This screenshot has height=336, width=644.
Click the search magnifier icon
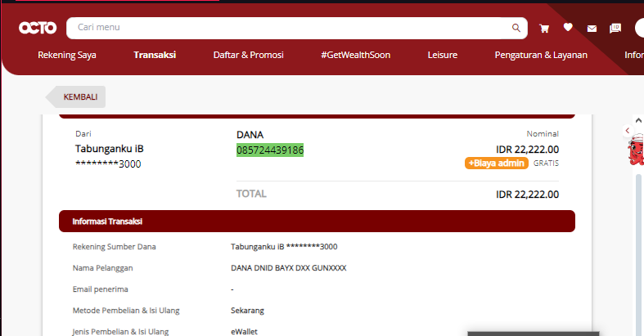click(516, 28)
